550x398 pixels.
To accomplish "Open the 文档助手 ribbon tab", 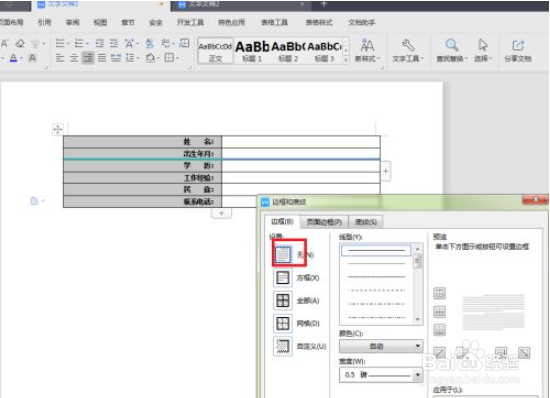I will [362, 22].
